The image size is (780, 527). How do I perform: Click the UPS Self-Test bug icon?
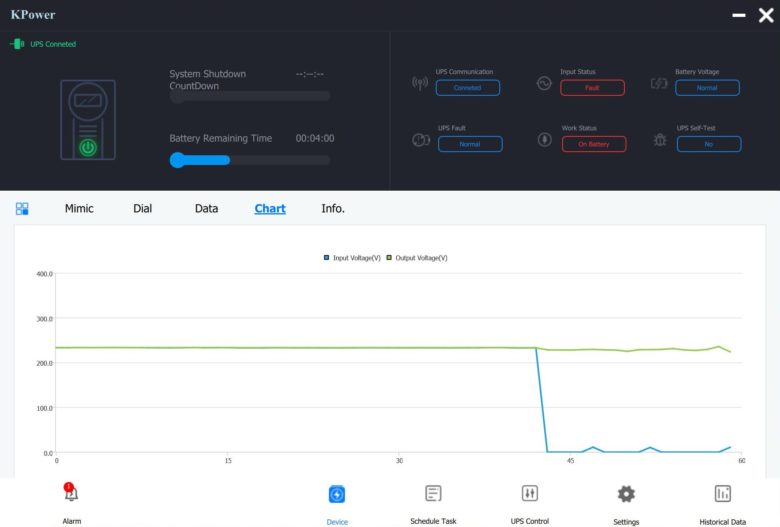[660, 140]
